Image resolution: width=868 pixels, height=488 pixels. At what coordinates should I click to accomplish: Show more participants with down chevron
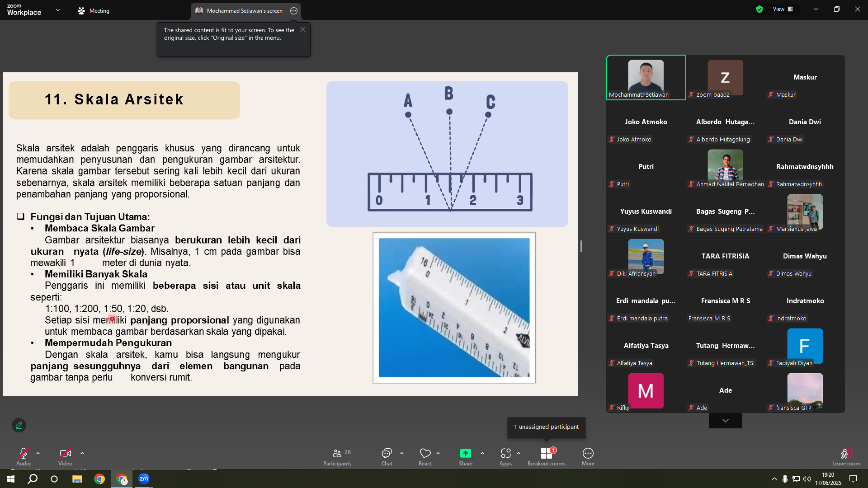coord(726,421)
